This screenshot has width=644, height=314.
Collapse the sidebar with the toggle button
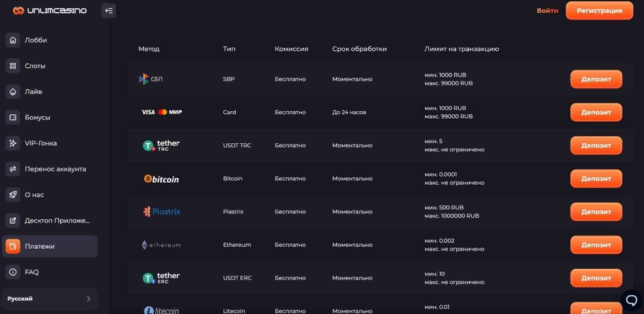(109, 11)
